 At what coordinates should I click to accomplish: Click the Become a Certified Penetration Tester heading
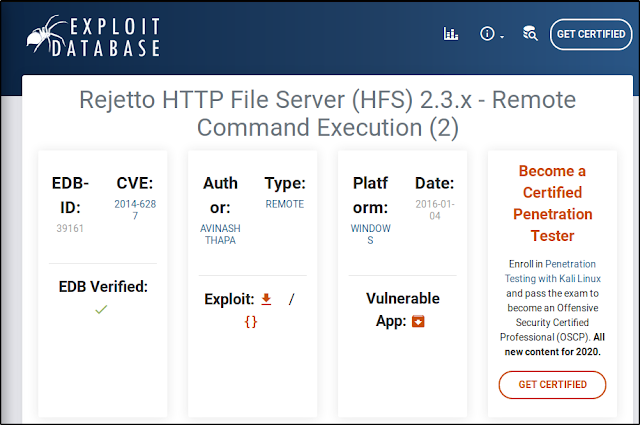point(552,203)
